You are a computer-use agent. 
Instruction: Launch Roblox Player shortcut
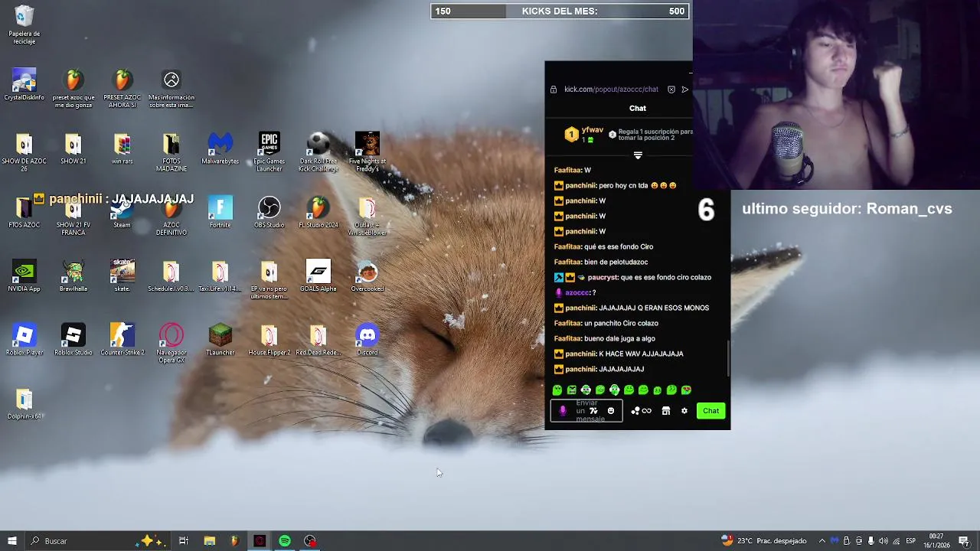24,339
